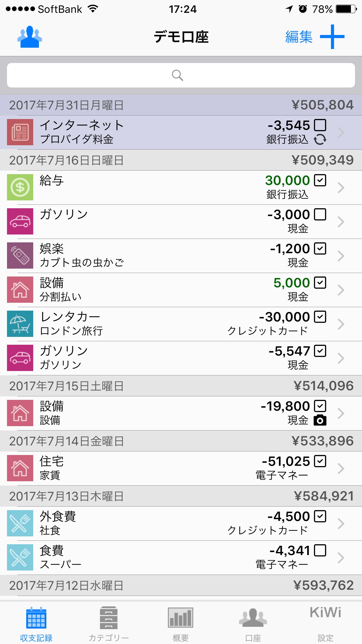Tap the green dollar 給与 category icon
Screen dimensions: 362x644
(20, 187)
